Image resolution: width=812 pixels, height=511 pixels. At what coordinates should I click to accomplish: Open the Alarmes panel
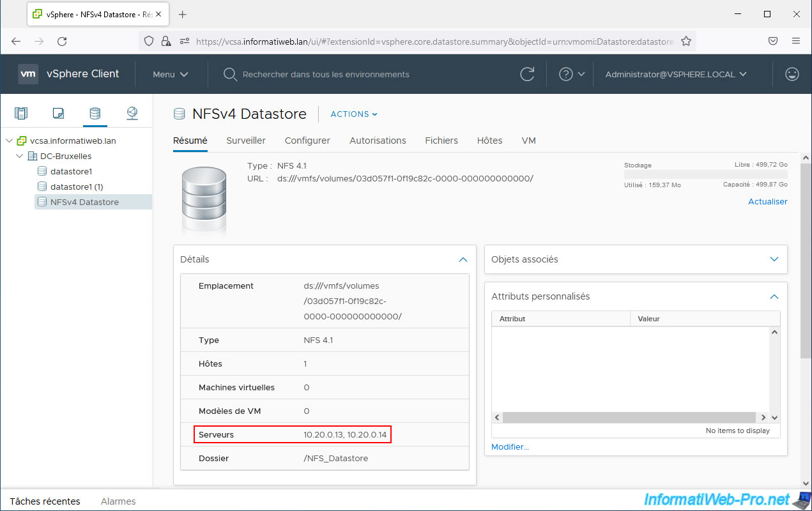[118, 501]
